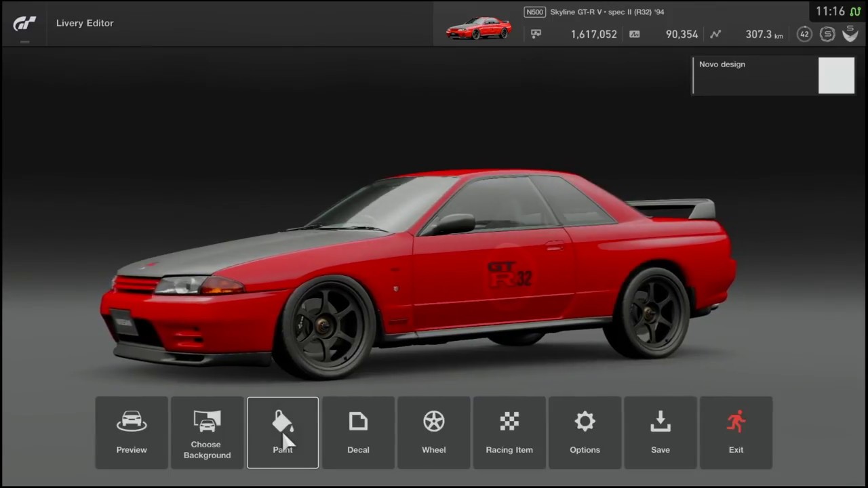Click the GT R32 door decal
The image size is (868, 488).
point(510,274)
